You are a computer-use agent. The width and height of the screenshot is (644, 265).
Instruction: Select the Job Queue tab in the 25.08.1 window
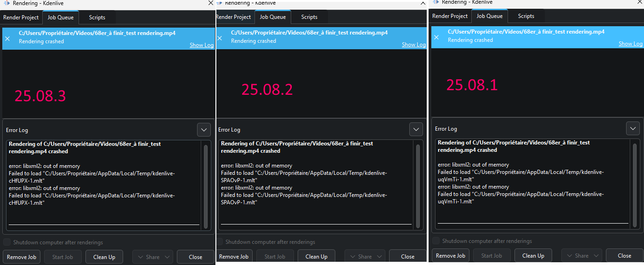(490, 16)
